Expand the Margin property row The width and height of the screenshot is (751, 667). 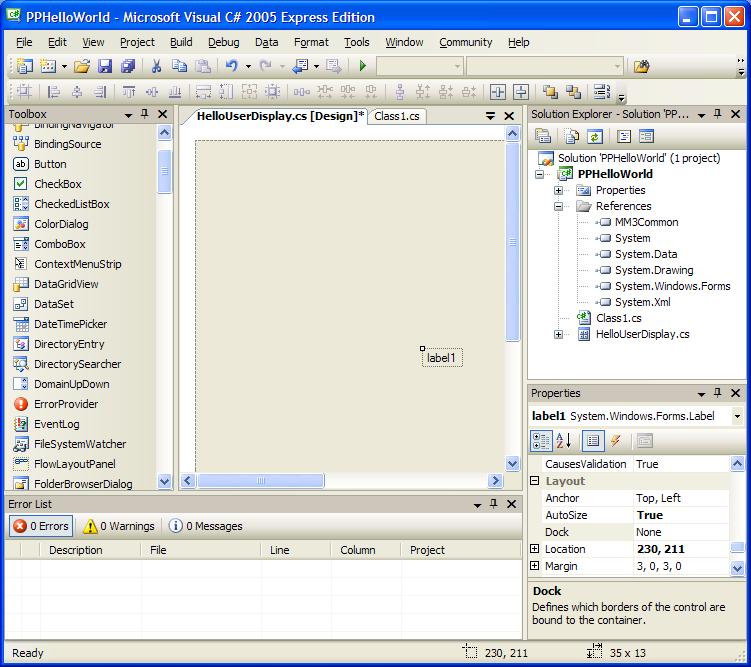pyautogui.click(x=535, y=565)
